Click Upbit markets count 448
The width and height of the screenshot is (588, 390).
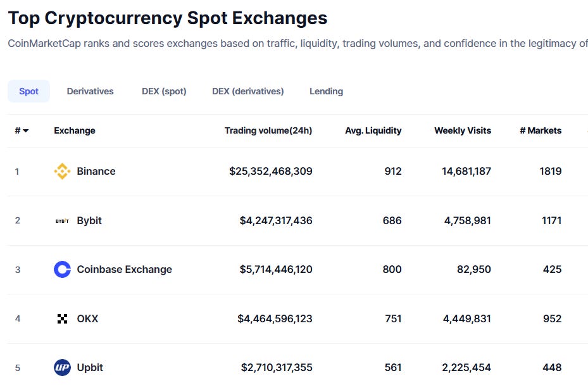552,367
